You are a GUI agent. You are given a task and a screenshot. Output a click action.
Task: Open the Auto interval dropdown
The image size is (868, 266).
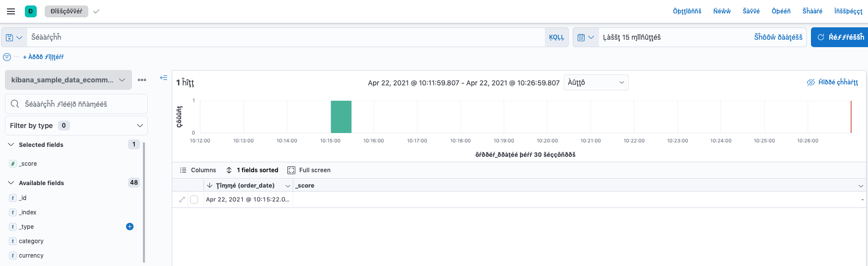596,82
